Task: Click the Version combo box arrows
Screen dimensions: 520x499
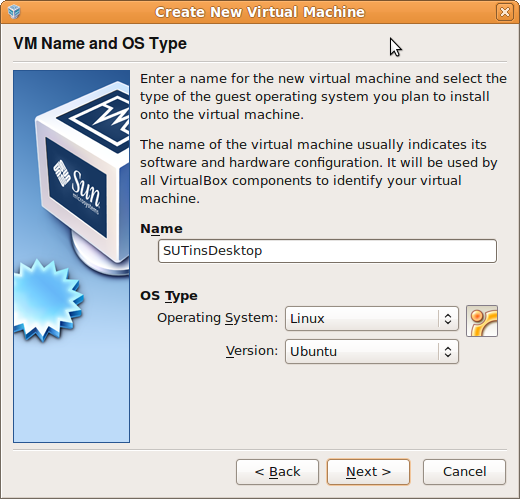Action: (448, 352)
